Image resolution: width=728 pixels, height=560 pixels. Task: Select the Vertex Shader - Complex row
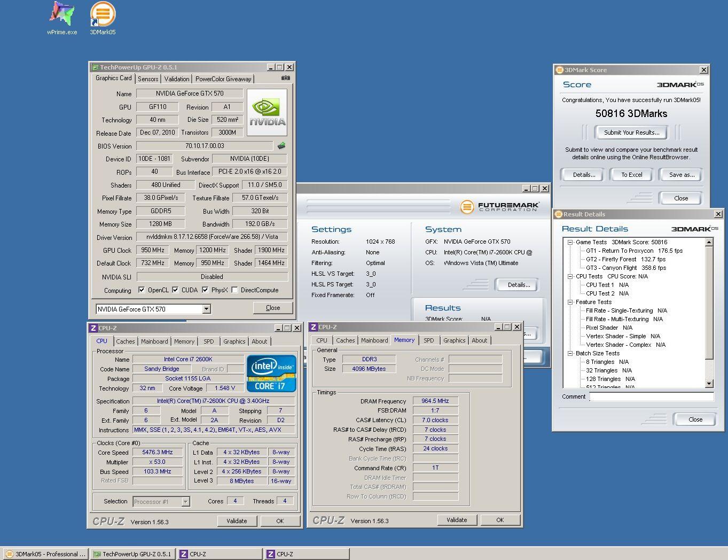coord(625,345)
